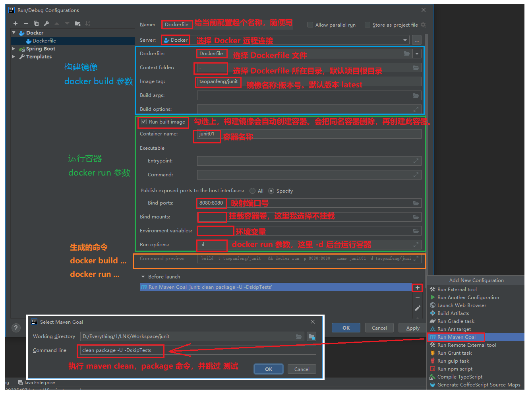Screen dimensions: 532x396
Task: Copy the selected configuration
Action: [x=36, y=24]
